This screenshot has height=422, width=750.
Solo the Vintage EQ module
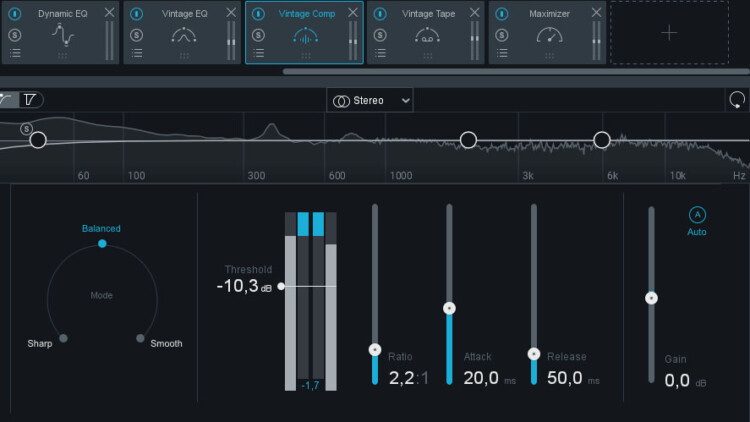point(136,35)
